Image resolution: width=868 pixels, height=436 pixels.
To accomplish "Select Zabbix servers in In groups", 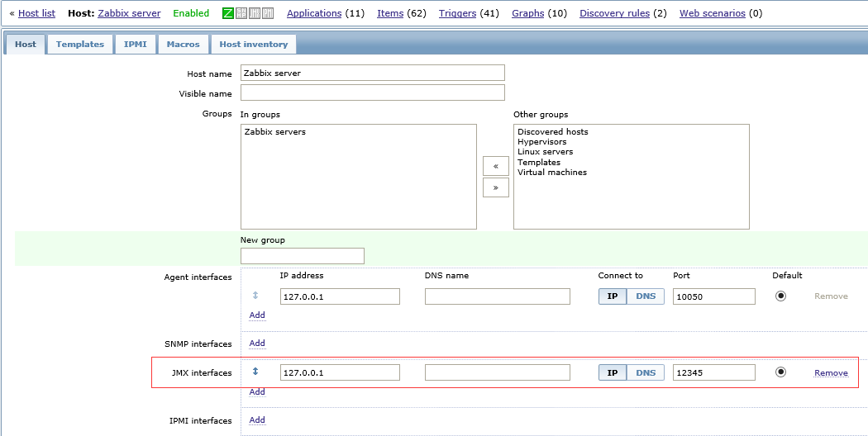I will pyautogui.click(x=274, y=132).
